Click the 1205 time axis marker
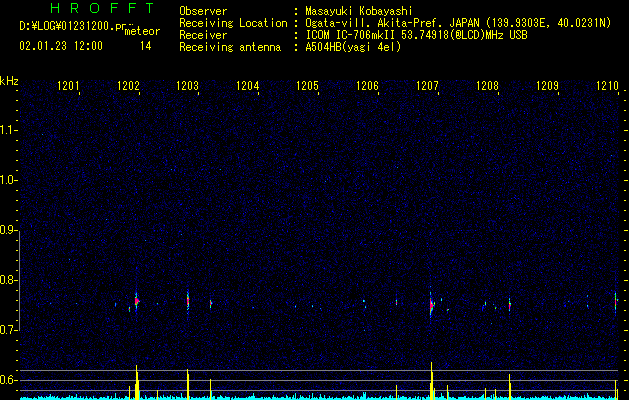The image size is (629, 400). [x=307, y=86]
